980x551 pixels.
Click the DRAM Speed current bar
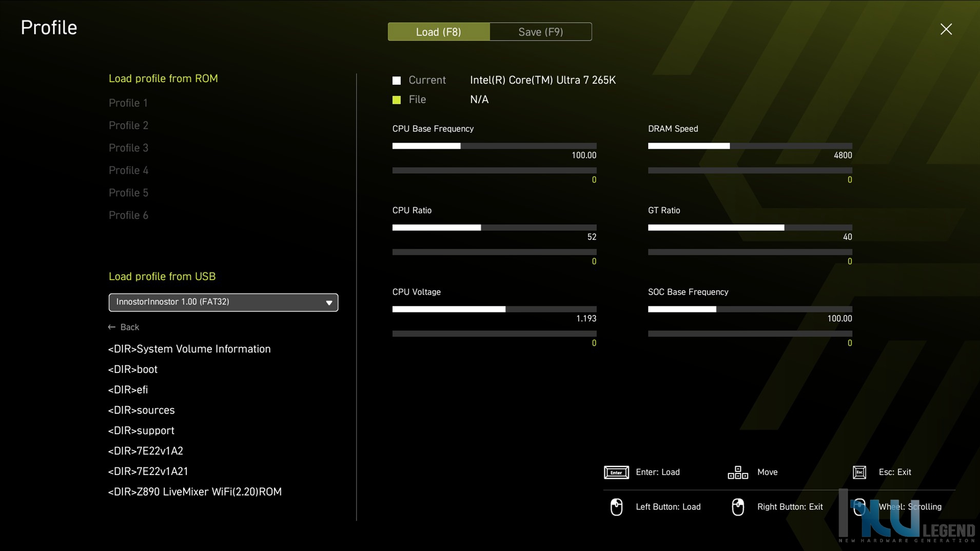750,146
